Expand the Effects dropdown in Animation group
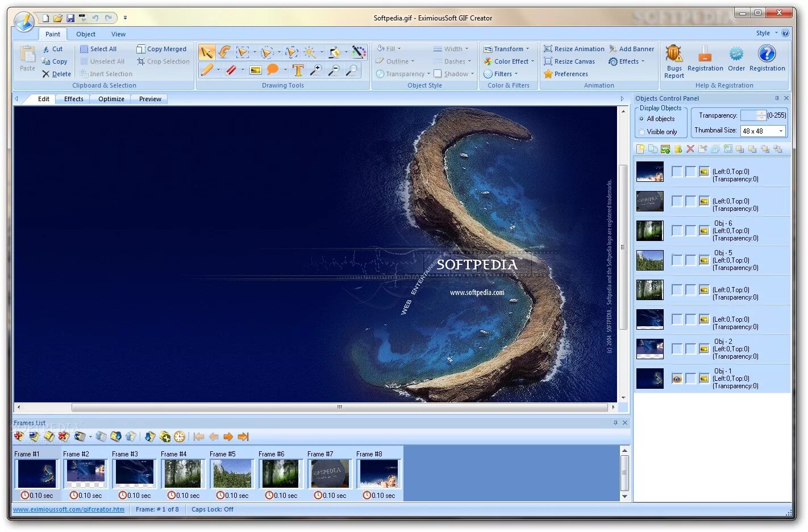808x532 pixels. coord(643,61)
